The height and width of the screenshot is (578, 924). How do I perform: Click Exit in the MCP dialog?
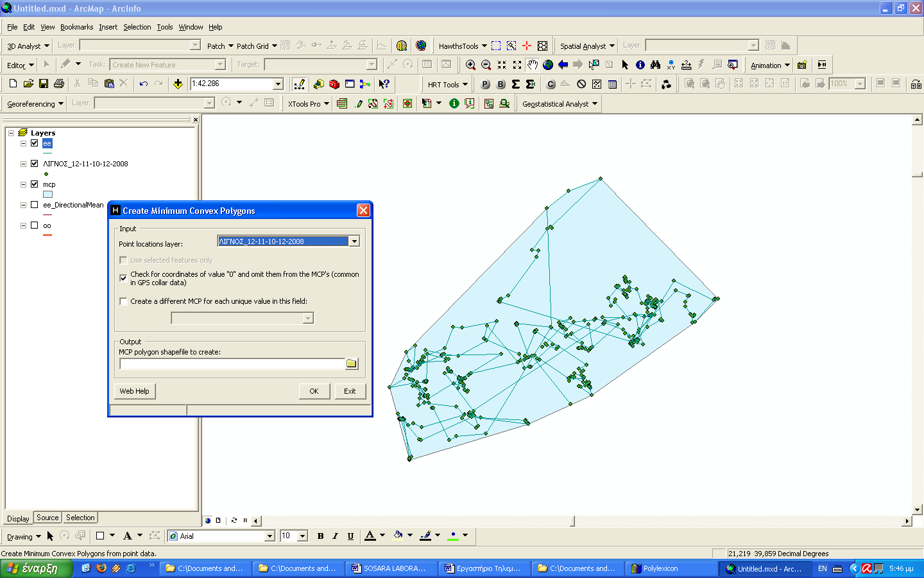[350, 391]
